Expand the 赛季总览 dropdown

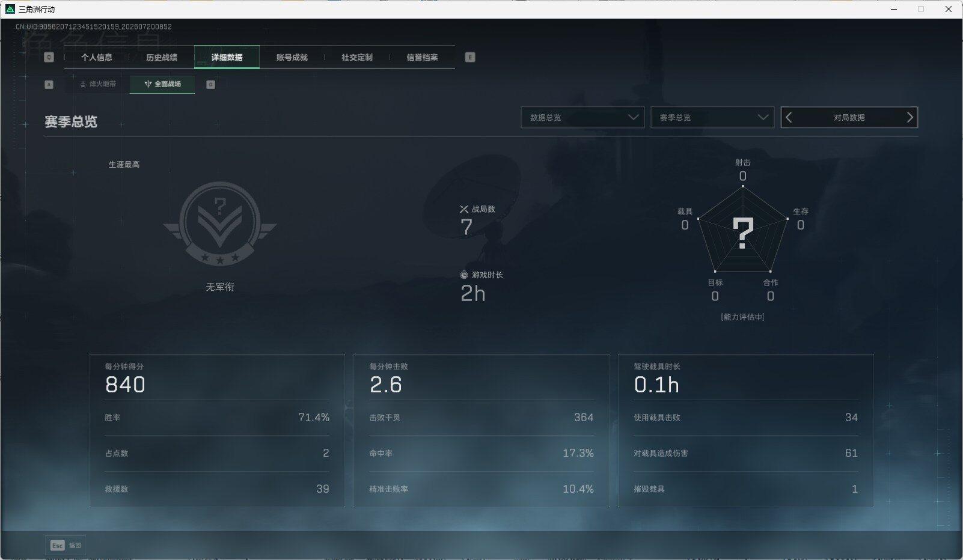[712, 117]
